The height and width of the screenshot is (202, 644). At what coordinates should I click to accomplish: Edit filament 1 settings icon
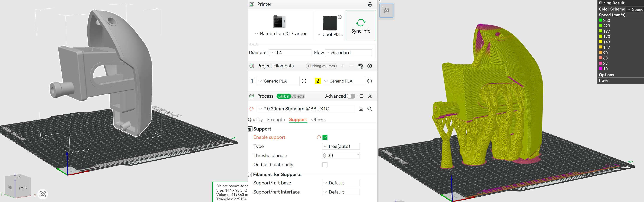pyautogui.click(x=304, y=81)
